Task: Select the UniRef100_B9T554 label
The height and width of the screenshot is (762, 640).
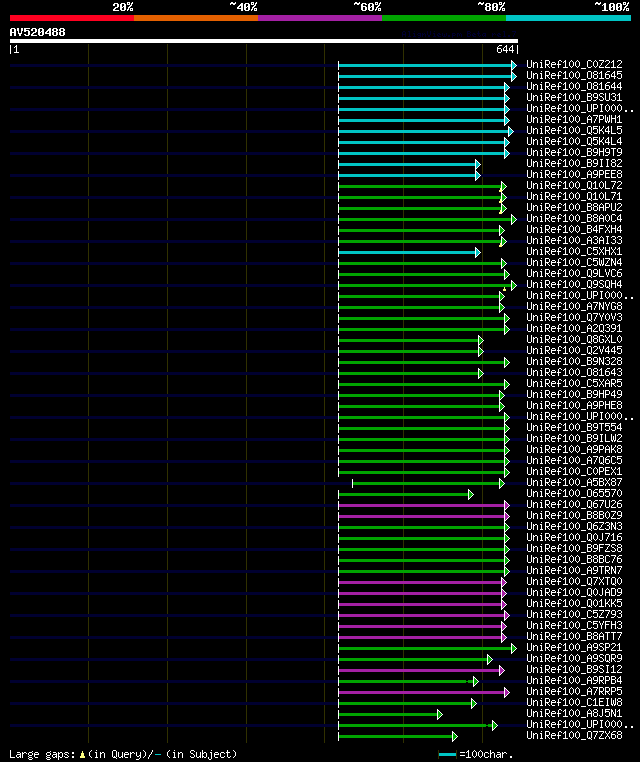Action: coord(574,427)
